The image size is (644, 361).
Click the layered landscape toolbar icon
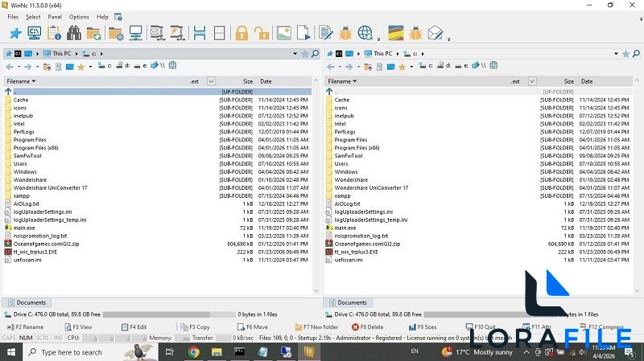coord(396,33)
